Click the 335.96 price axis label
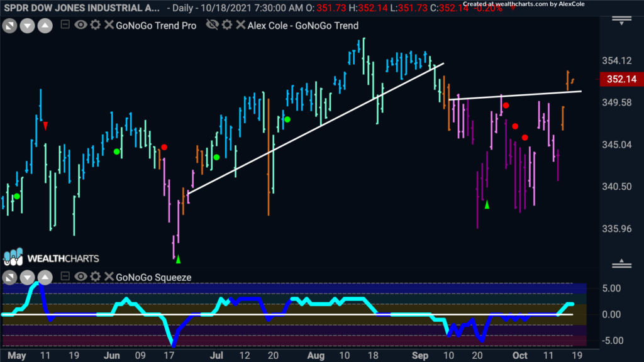The image size is (644, 362). point(617,229)
